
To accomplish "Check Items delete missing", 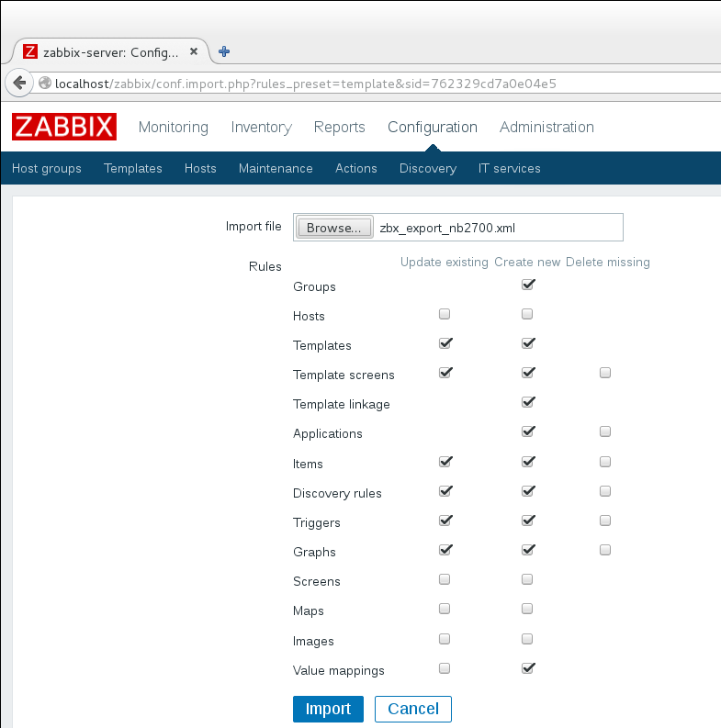I will coord(605,462).
